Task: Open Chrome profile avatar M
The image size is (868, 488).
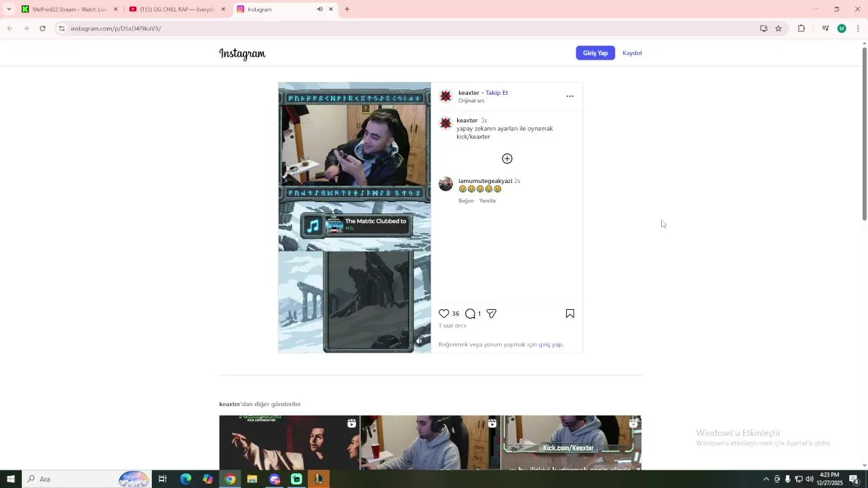Action: click(x=842, y=28)
